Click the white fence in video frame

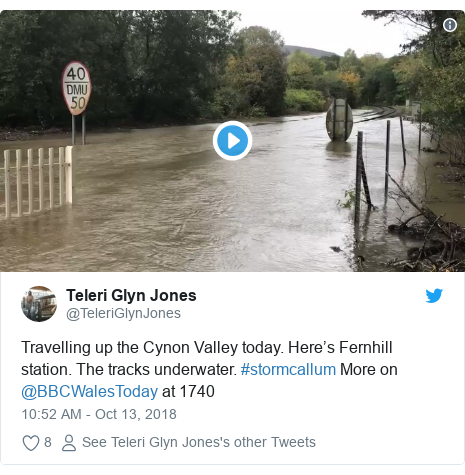click(x=37, y=182)
